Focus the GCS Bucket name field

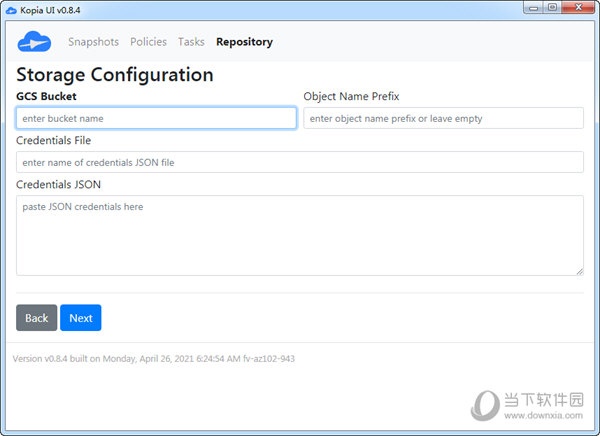[156, 118]
